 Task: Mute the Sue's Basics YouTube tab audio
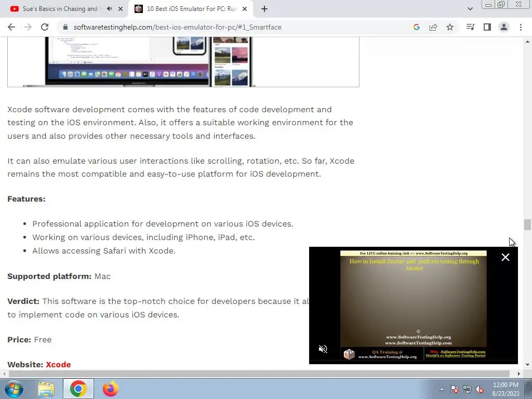[x=109, y=9]
